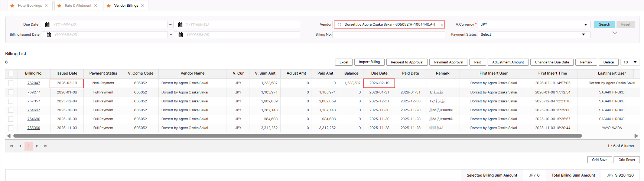This screenshot has width=644, height=181.
Task: Select checkbox for billing 762047
Action: pos(11,83)
